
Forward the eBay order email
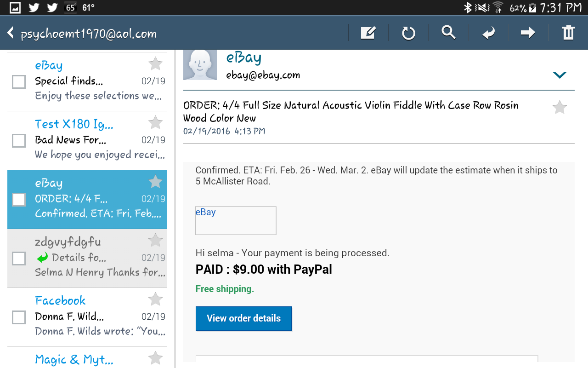[527, 32]
